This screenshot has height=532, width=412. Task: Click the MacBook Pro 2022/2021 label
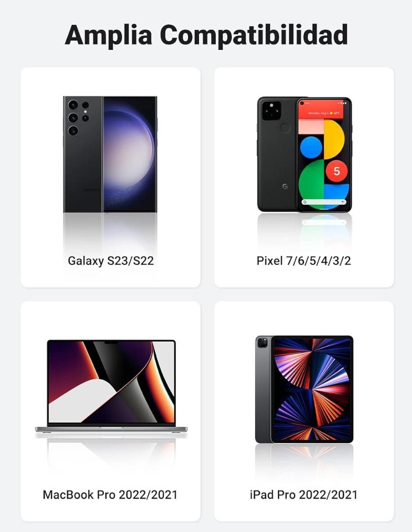[x=110, y=495]
